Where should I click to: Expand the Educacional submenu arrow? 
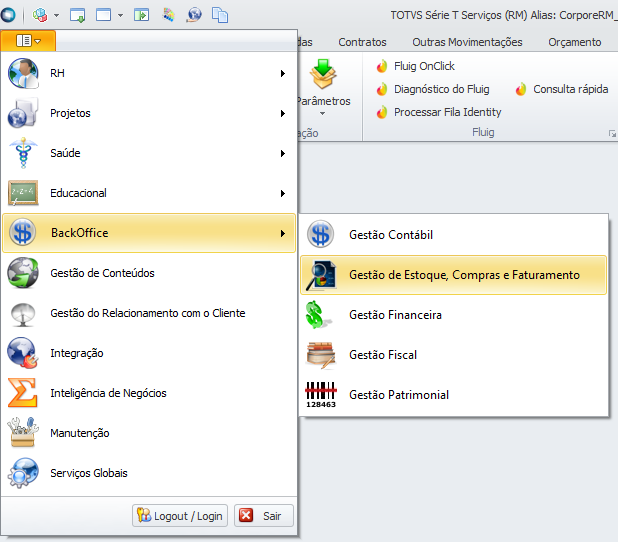click(283, 193)
